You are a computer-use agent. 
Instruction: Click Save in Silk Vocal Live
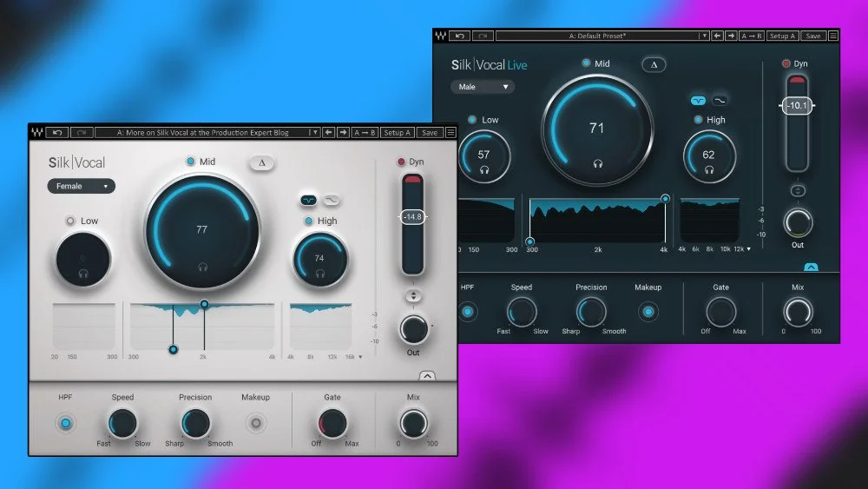pos(813,36)
